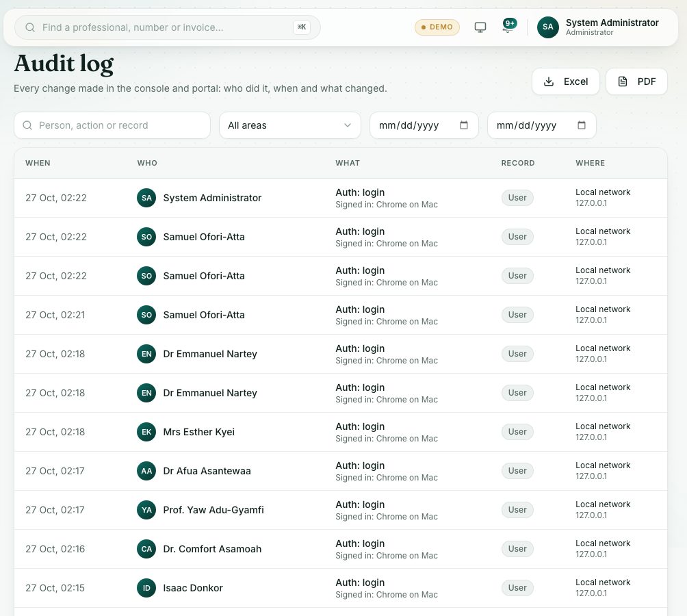Select Samuel Ofori-Atta at 02:21

click(x=204, y=315)
